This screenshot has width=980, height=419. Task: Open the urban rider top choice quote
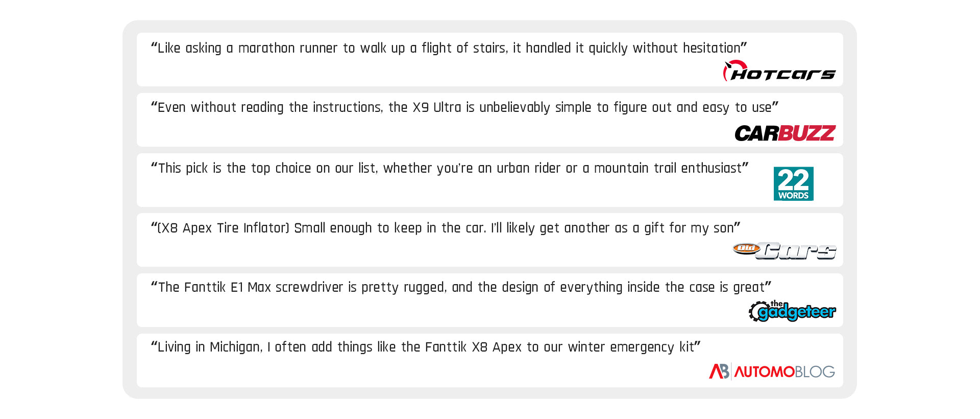450,168
